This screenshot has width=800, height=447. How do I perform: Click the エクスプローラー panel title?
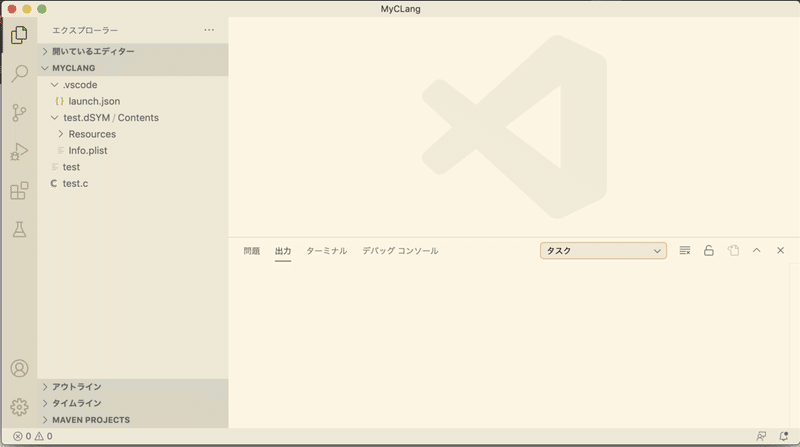click(85, 30)
